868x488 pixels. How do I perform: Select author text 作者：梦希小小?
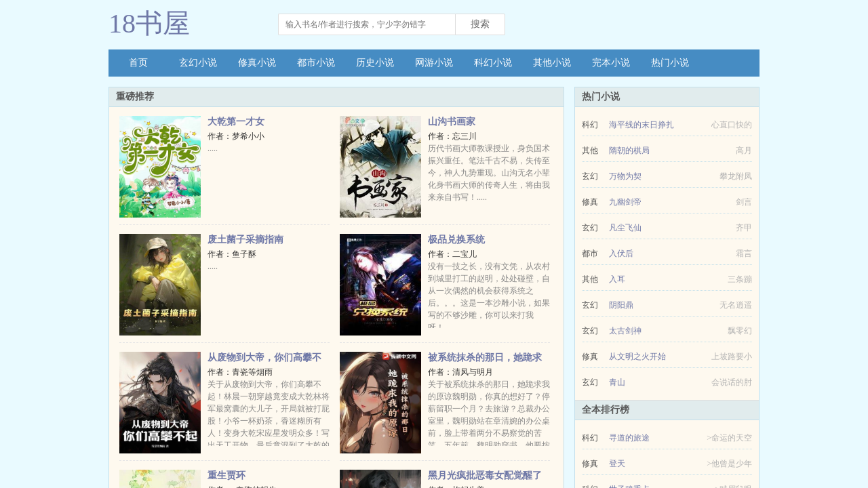[x=236, y=136]
